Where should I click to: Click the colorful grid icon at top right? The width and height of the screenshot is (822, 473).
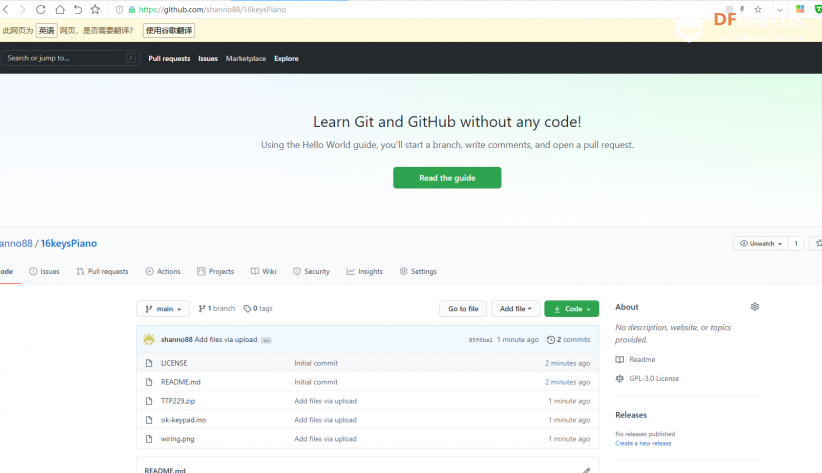pos(800,9)
